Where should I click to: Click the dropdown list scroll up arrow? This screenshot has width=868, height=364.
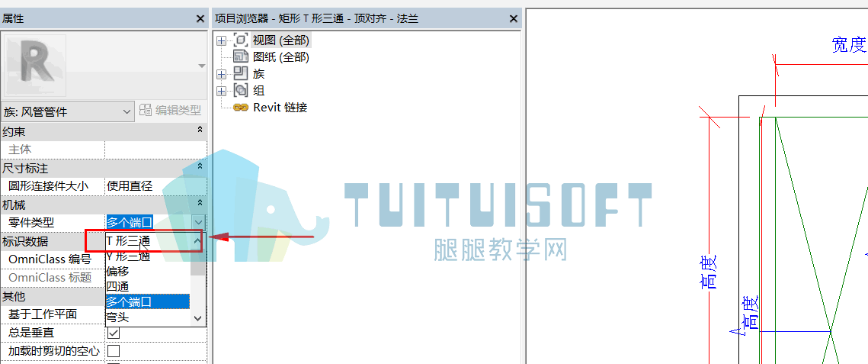pyautogui.click(x=197, y=241)
